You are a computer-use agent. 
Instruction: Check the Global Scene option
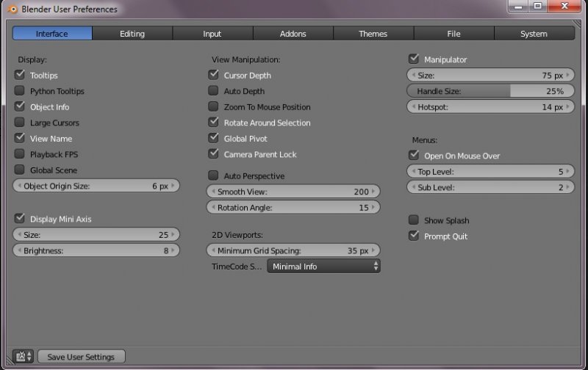(20, 170)
